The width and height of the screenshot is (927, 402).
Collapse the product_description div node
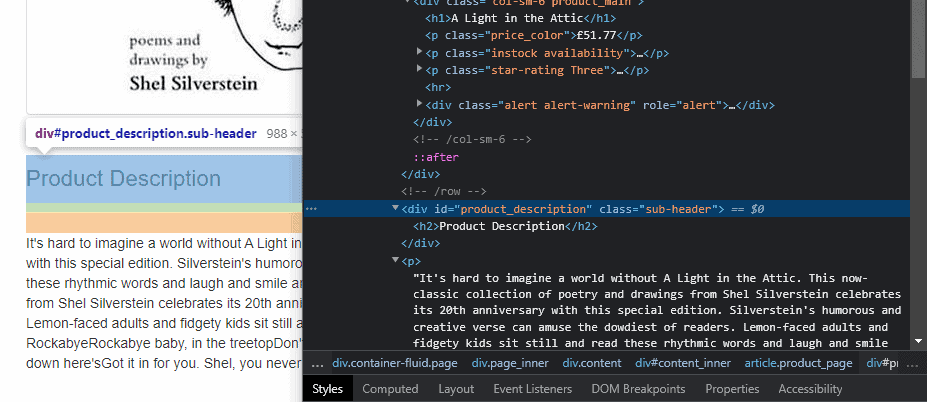tap(396, 208)
